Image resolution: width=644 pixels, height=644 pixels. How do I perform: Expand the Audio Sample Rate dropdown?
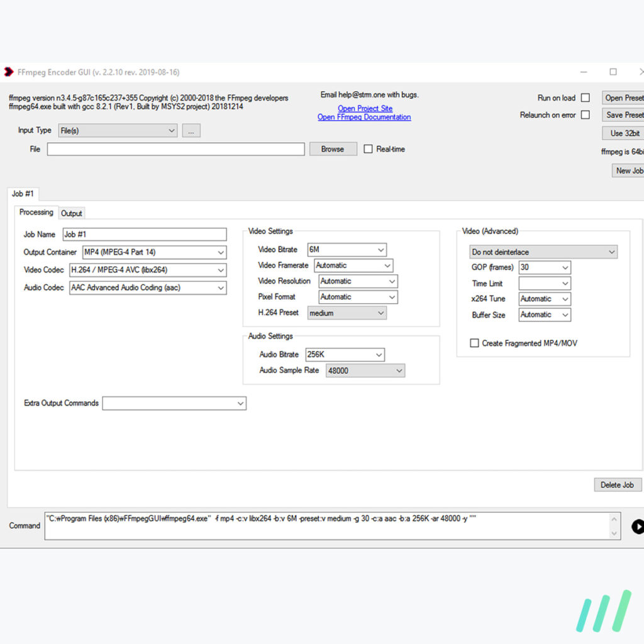365,370
